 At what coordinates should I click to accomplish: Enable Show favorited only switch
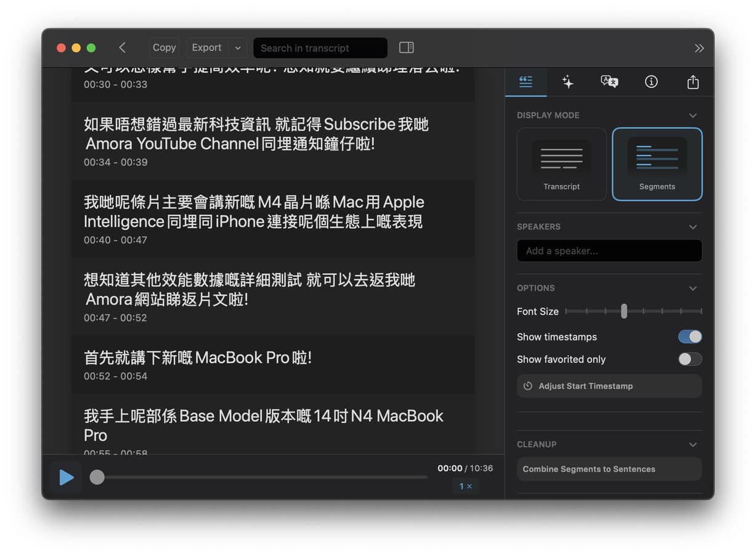689,359
